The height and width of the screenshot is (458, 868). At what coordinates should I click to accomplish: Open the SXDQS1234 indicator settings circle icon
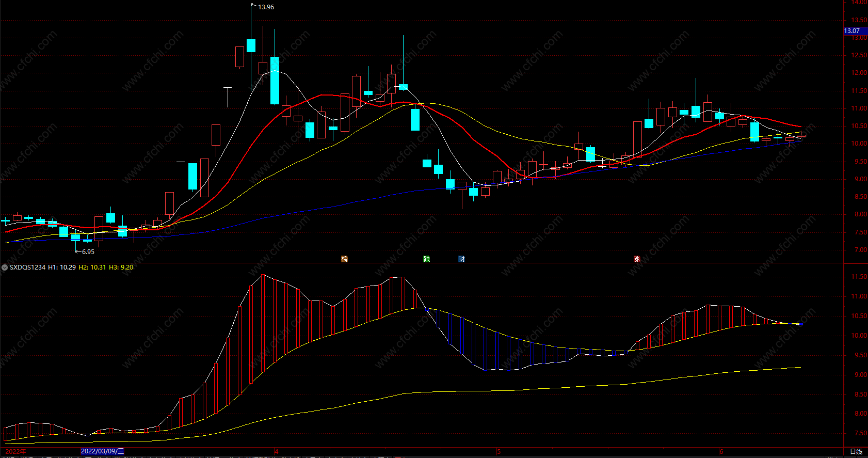coord(5,267)
